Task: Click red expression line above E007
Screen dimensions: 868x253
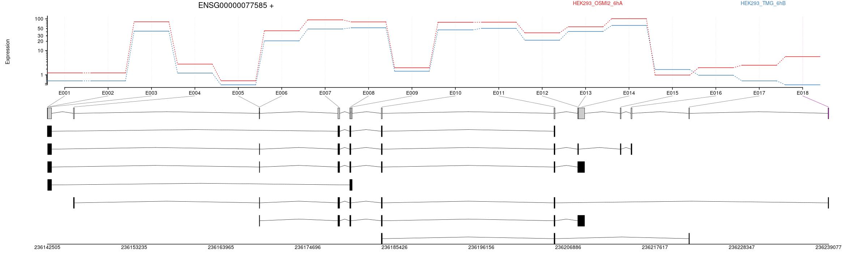Action: [x=325, y=20]
